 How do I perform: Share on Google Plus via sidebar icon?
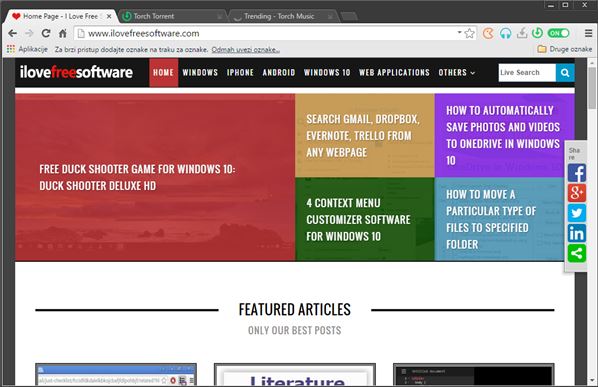click(577, 193)
